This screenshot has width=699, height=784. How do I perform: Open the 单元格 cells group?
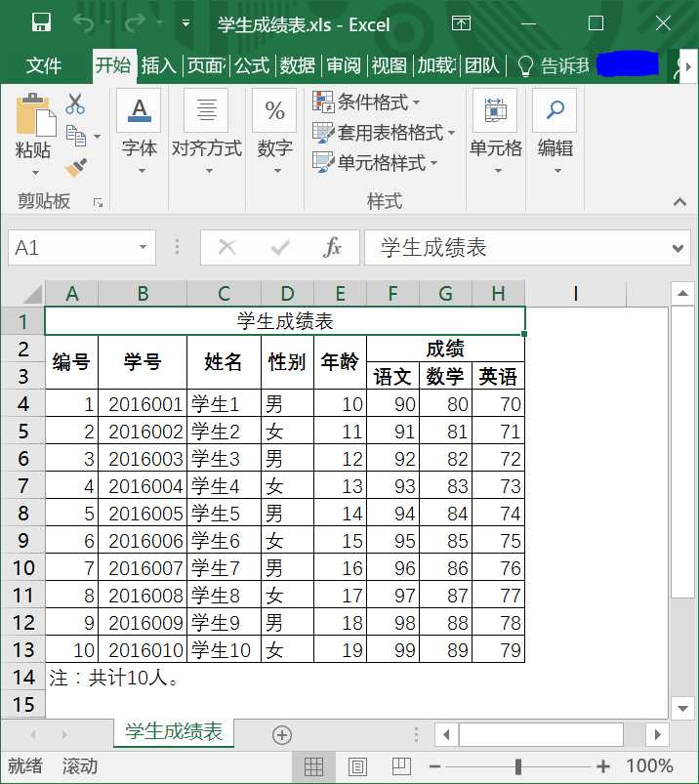click(x=495, y=133)
